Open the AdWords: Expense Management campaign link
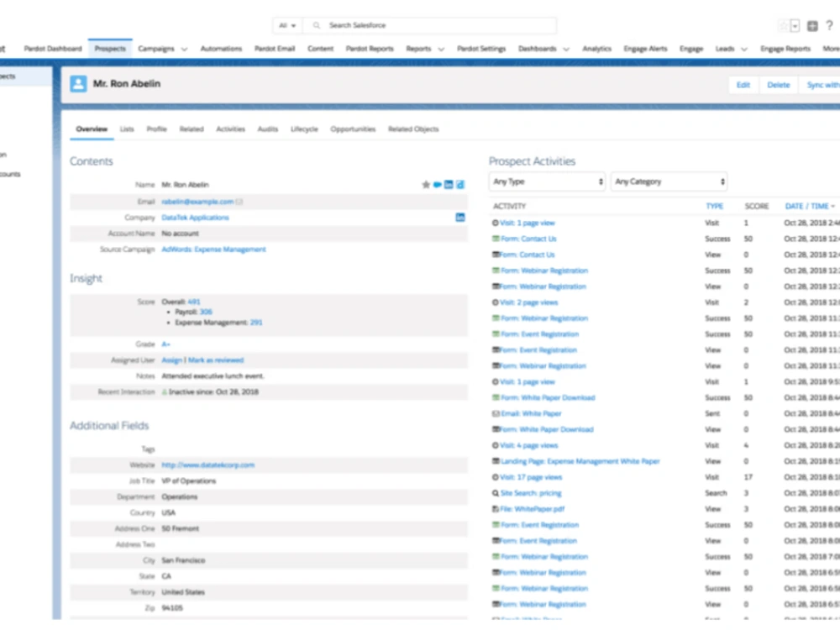This screenshot has width=840, height=630. (x=213, y=249)
